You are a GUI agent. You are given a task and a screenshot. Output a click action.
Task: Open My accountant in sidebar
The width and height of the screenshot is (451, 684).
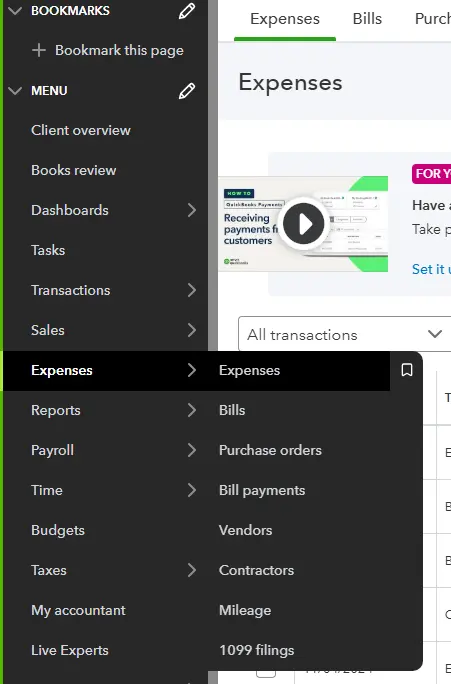[x=79, y=610]
